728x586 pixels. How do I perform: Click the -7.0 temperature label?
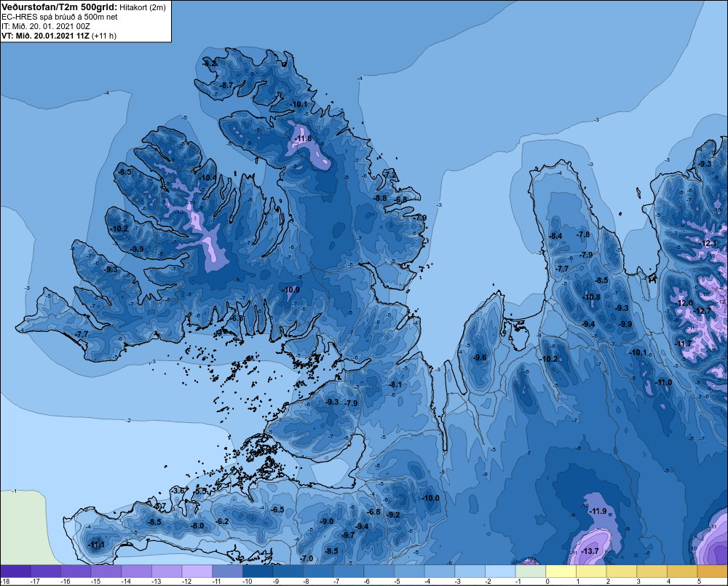[x=307, y=558]
